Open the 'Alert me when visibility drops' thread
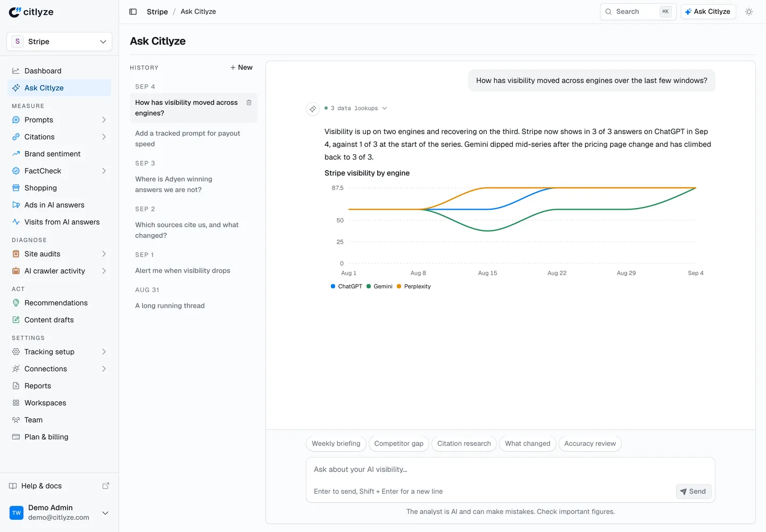766x532 pixels. [194, 271]
